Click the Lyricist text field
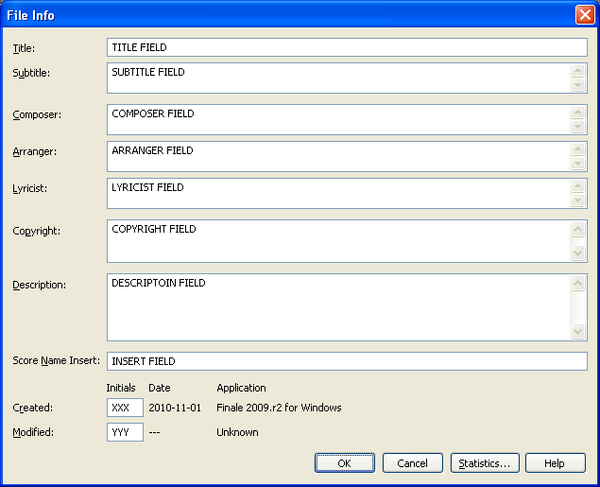Image resolution: width=600 pixels, height=487 pixels. click(x=338, y=193)
